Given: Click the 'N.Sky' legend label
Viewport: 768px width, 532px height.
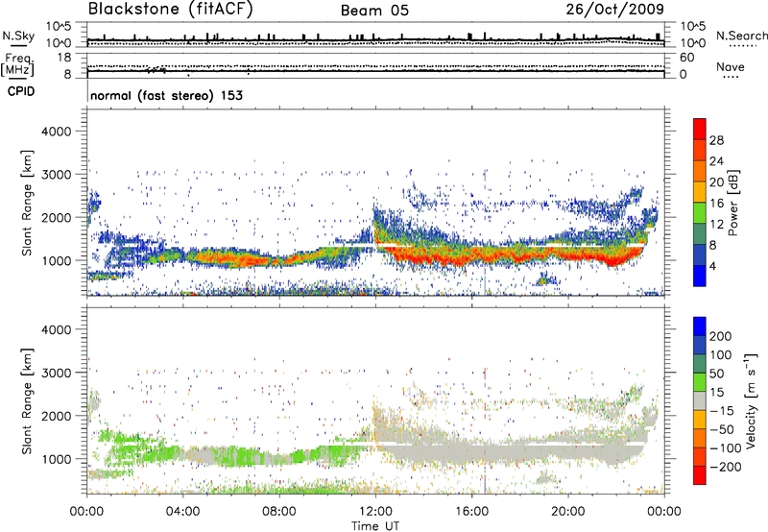Looking at the screenshot, I should pos(18,36).
